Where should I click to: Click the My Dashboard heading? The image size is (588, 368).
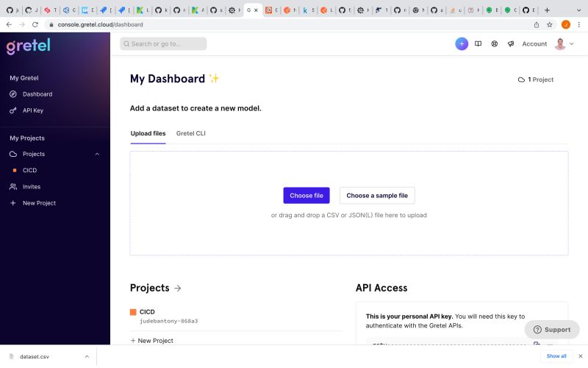pyautogui.click(x=168, y=79)
